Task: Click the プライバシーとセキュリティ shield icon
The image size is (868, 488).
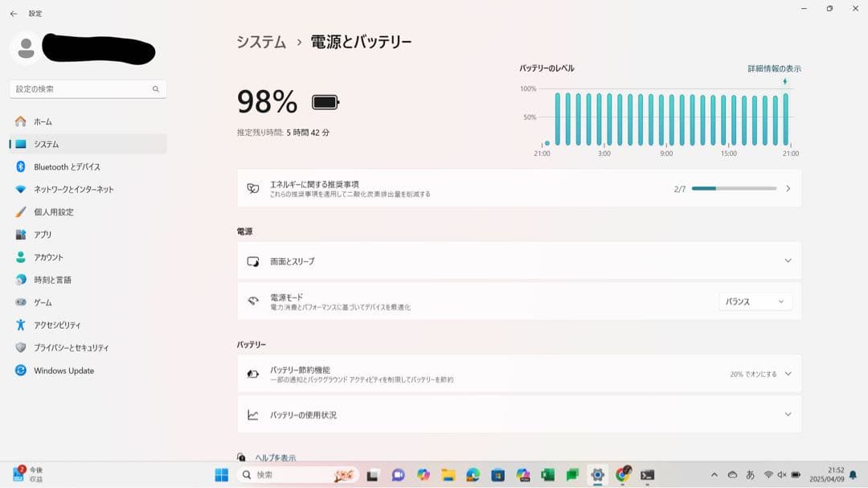Action: pyautogui.click(x=21, y=348)
